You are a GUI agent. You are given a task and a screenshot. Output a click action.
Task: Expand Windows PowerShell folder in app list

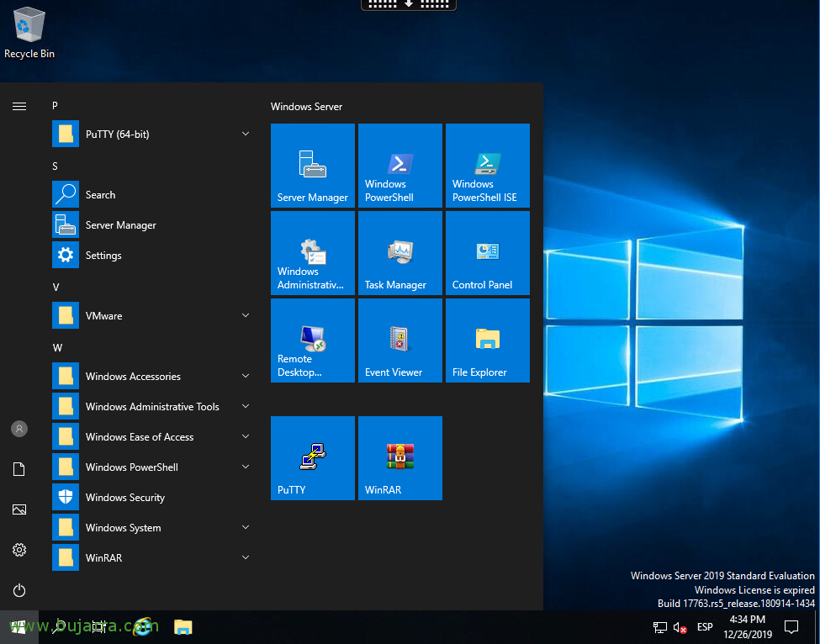[151, 467]
